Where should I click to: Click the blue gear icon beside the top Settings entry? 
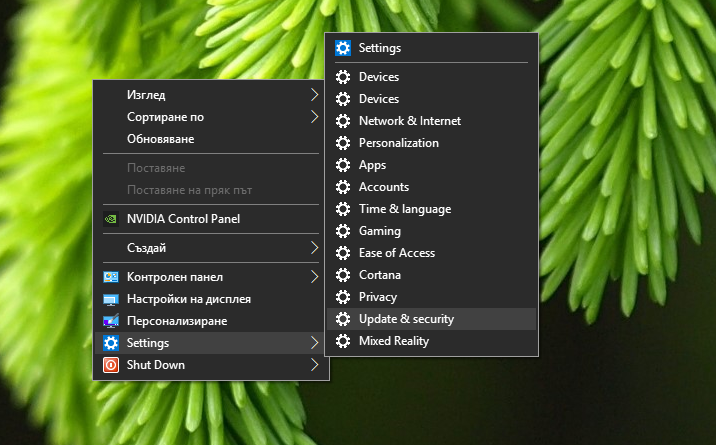point(343,48)
